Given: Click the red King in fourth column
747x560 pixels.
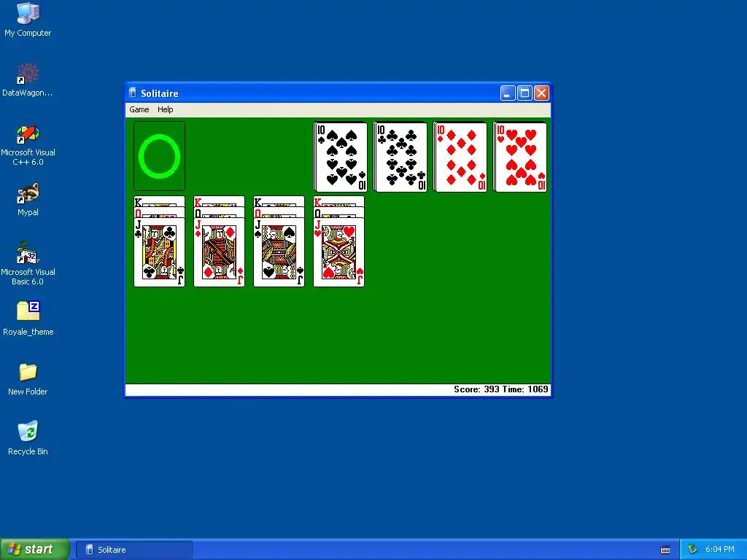Looking at the screenshot, I should [x=338, y=201].
